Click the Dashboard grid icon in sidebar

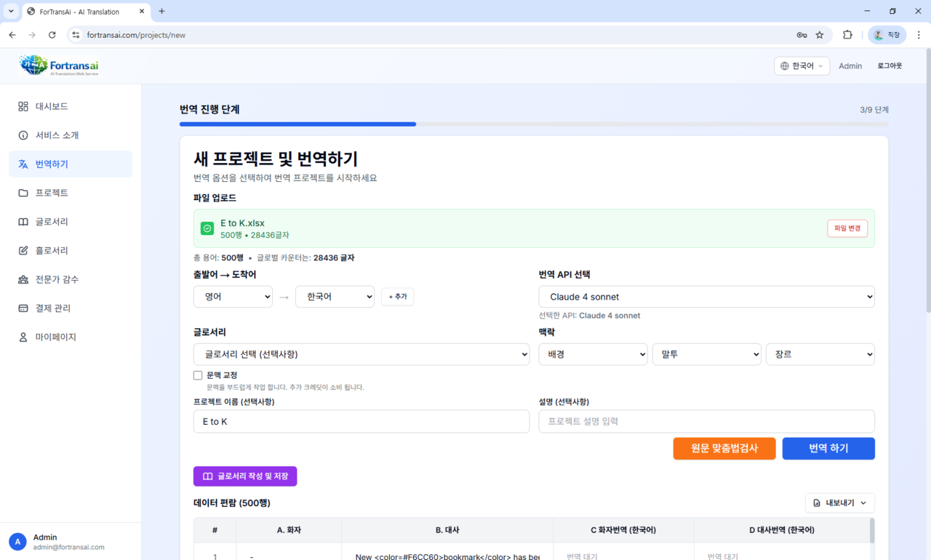(23, 107)
